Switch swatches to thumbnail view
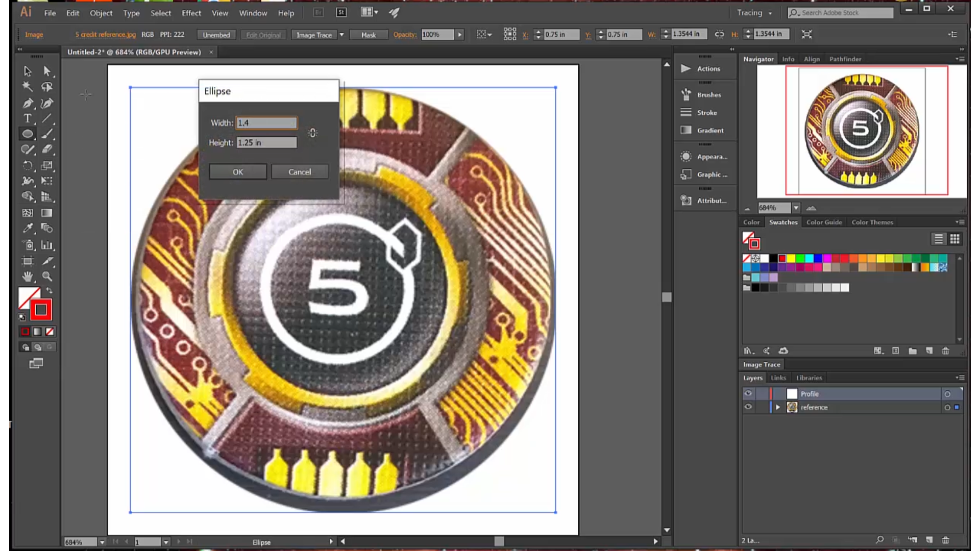This screenshot has width=980, height=551. click(x=954, y=239)
